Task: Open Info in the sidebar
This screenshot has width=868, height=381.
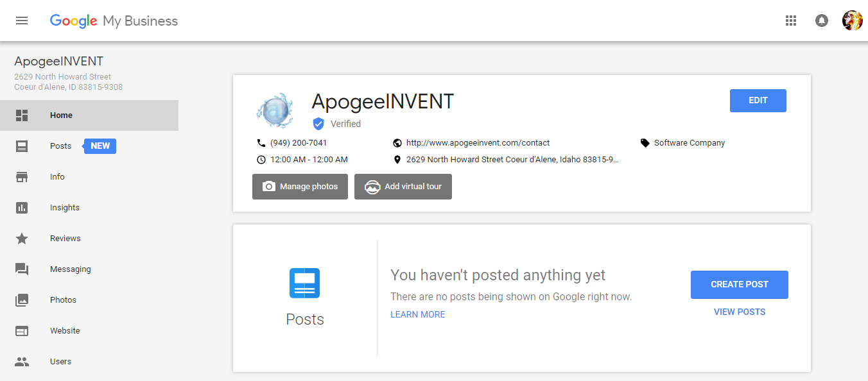Action: [x=89, y=177]
